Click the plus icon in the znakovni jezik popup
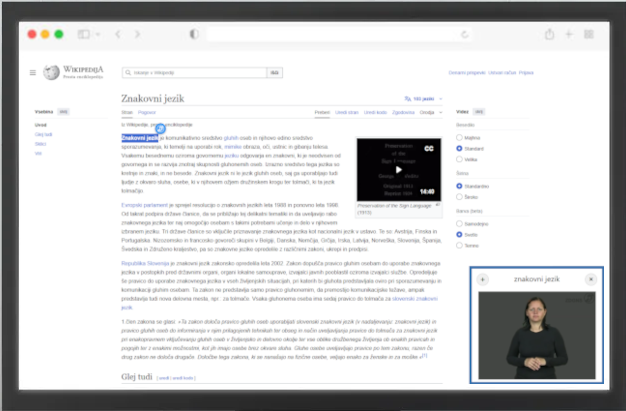626x411 pixels. click(483, 279)
